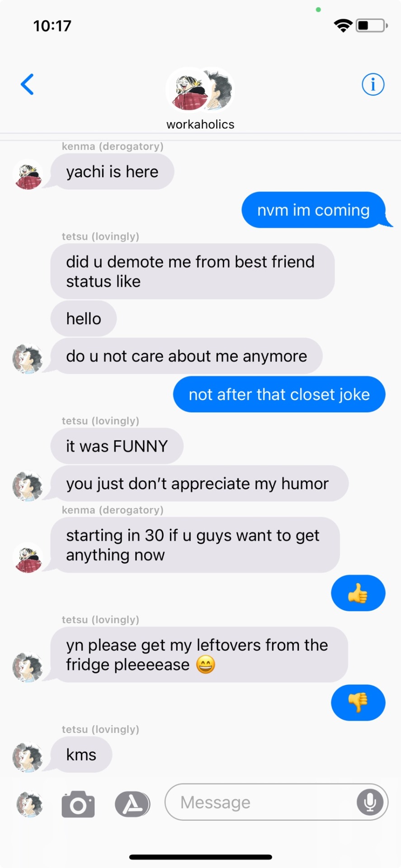The width and height of the screenshot is (401, 868).
Task: Tap tetsu's avatar next to kms message
Action: (x=28, y=757)
